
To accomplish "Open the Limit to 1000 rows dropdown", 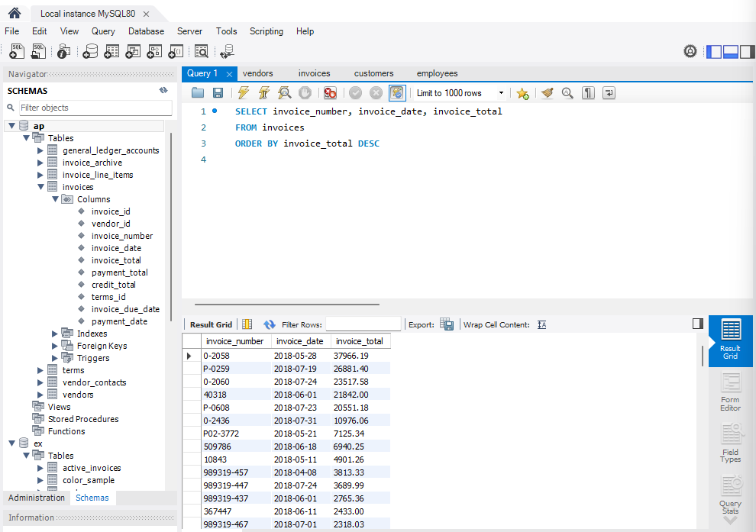I will 500,92.
